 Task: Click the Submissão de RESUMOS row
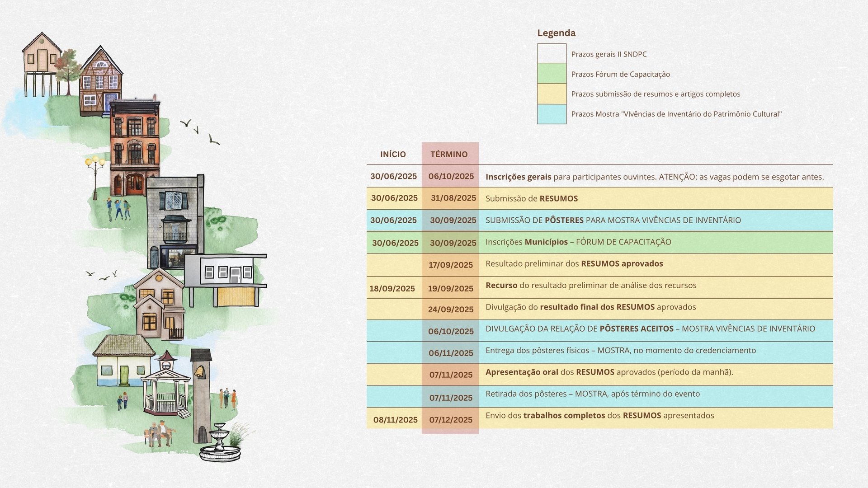pyautogui.click(x=531, y=198)
